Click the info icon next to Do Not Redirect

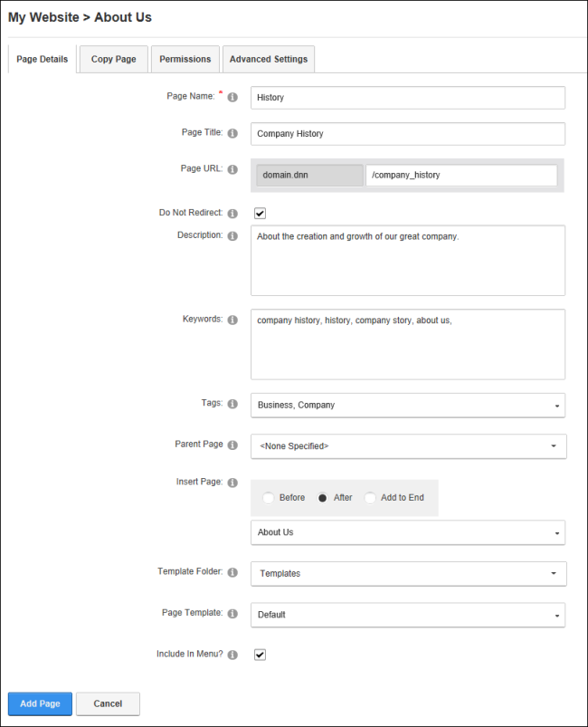[x=232, y=214]
